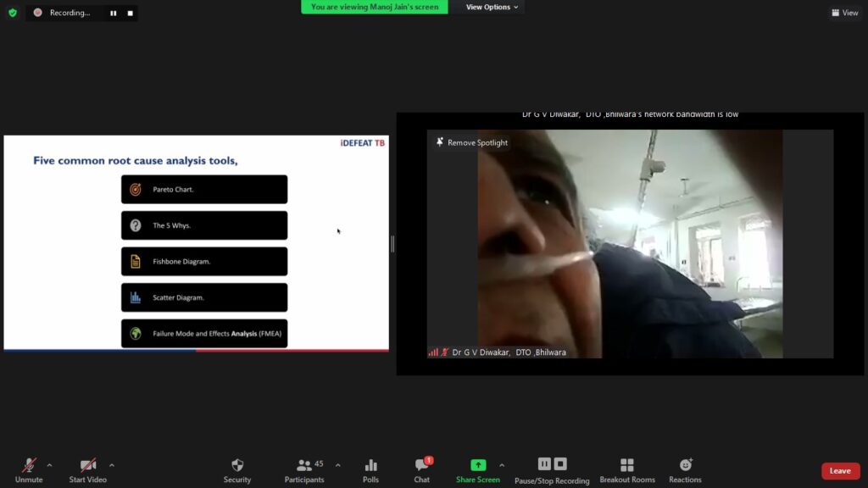
Task: Expand View Options dropdown
Action: point(492,7)
